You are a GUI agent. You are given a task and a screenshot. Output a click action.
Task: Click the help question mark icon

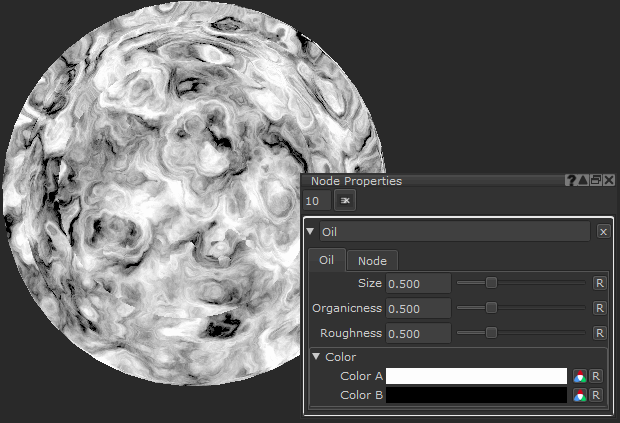click(571, 181)
